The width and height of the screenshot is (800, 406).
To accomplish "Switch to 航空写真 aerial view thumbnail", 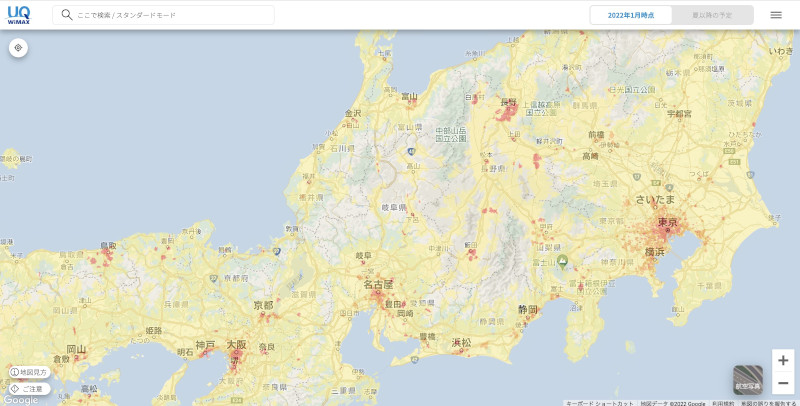I will (x=748, y=379).
